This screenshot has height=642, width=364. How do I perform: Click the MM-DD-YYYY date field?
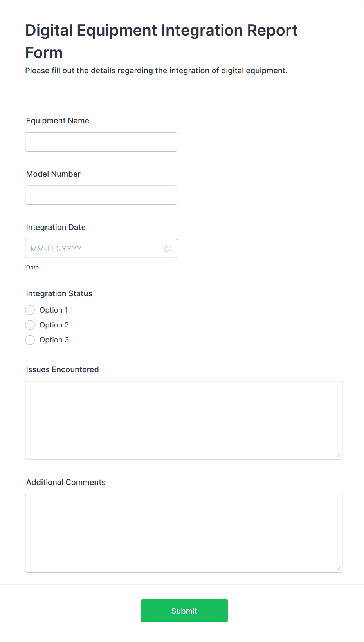click(94, 249)
